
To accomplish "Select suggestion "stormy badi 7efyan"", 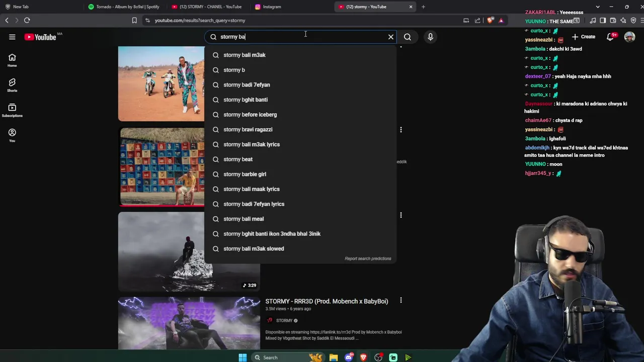I will pos(300,84).
